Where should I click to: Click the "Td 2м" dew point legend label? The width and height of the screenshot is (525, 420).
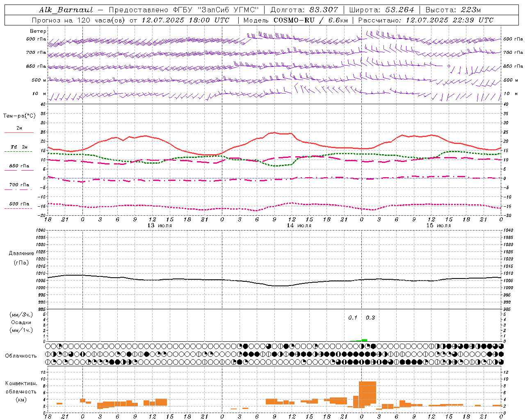click(x=19, y=147)
